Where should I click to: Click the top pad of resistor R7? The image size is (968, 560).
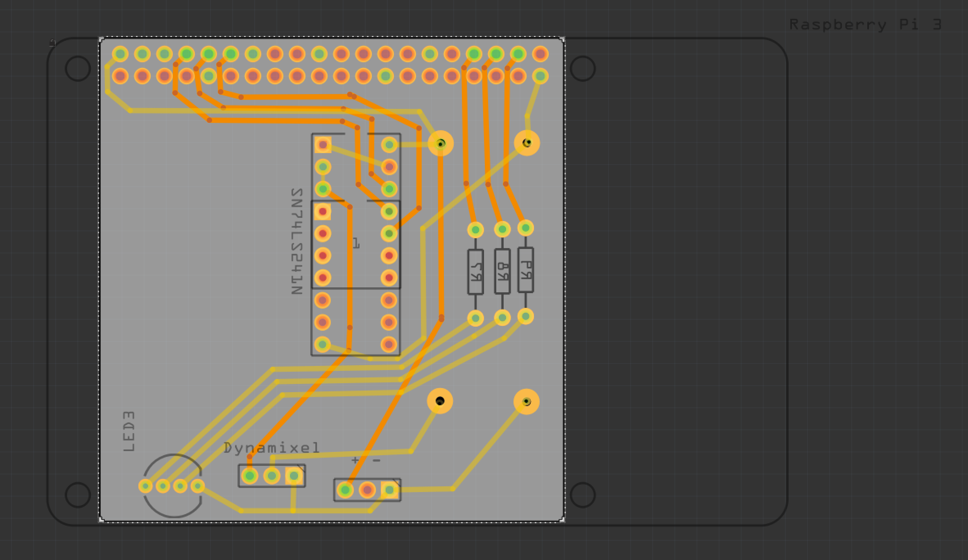[475, 230]
